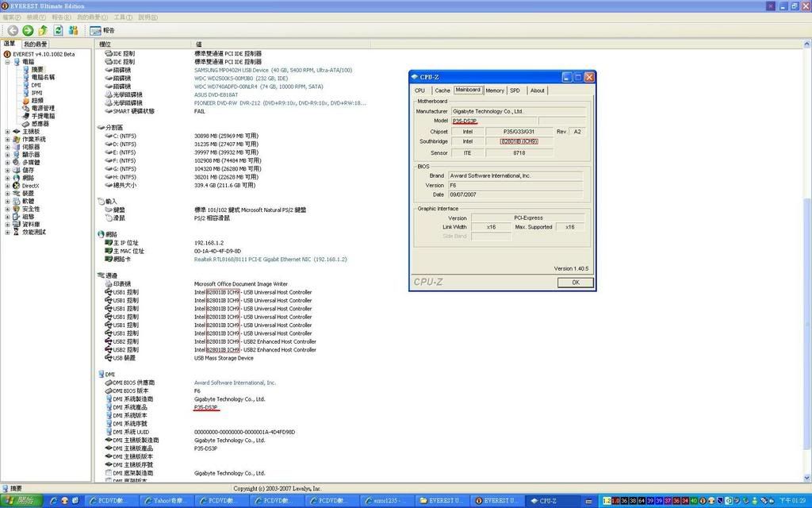Switch to the About tab in CPU-Z
The width and height of the screenshot is (812, 508).
(538, 90)
